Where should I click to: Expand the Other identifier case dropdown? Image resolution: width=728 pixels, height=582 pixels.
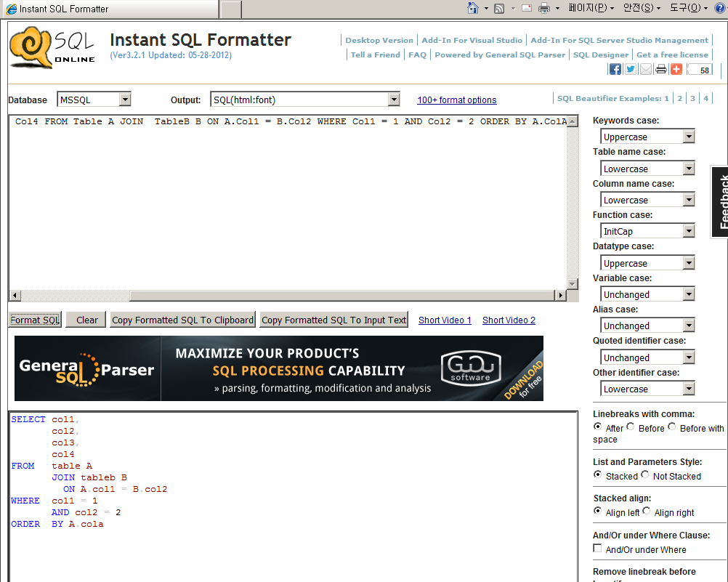click(x=647, y=389)
